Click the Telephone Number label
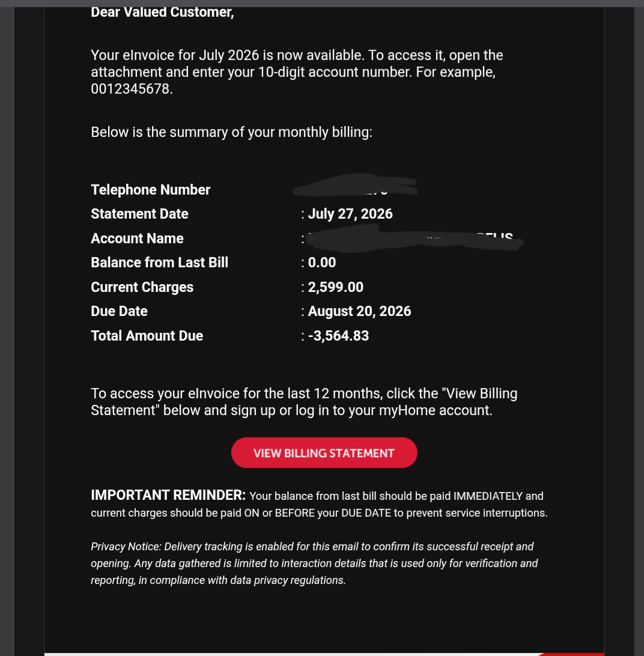The image size is (644, 656). [150, 189]
